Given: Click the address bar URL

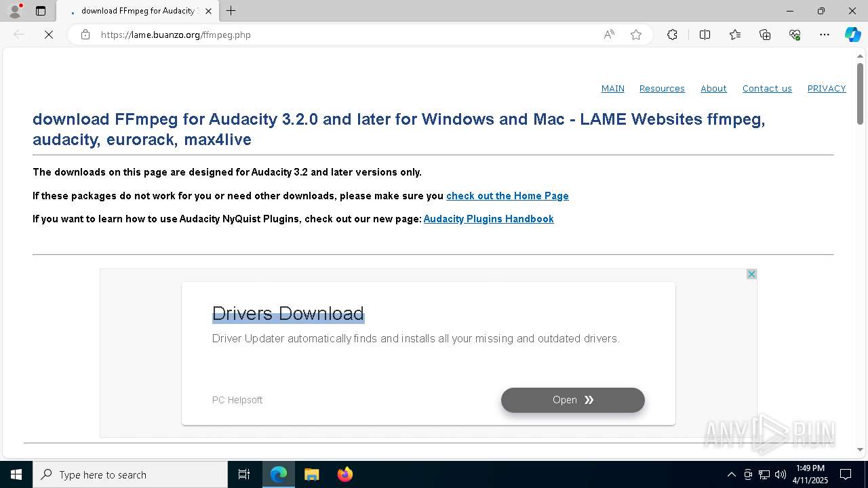Looking at the screenshot, I should (x=176, y=35).
